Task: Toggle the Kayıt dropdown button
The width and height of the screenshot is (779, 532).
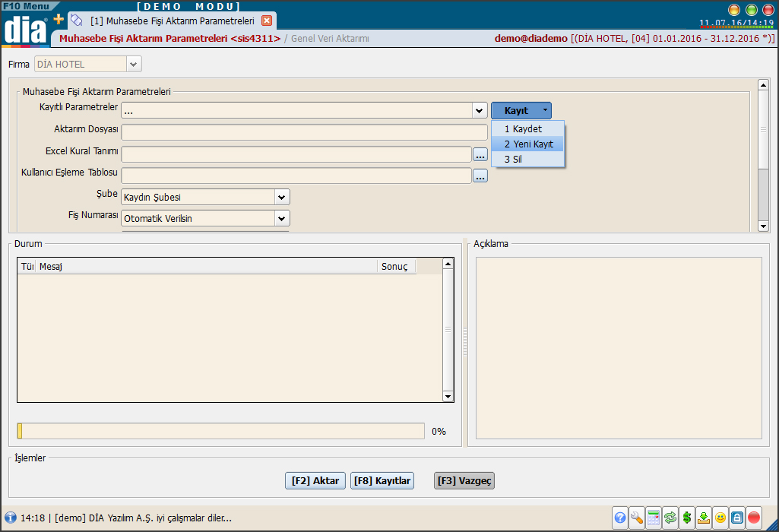Action: pyautogui.click(x=521, y=110)
